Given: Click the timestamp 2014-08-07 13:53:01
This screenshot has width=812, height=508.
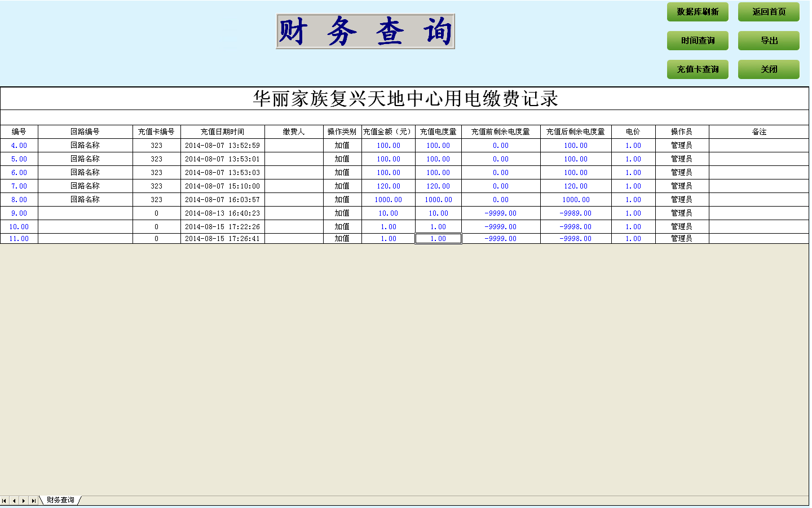Looking at the screenshot, I should 223,159.
